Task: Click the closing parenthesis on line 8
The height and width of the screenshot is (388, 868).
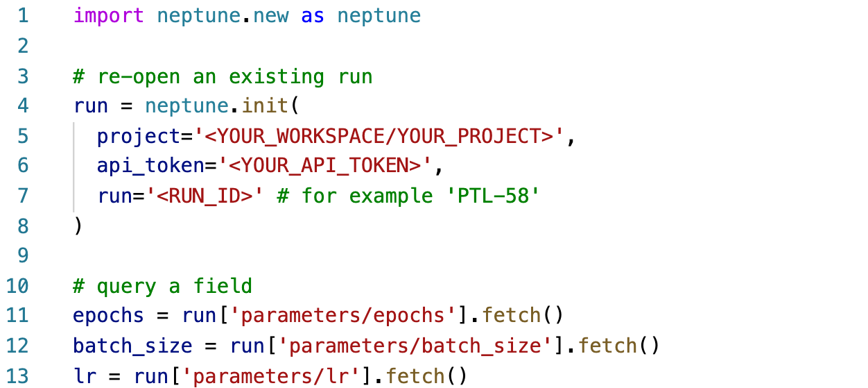Action: click(78, 226)
